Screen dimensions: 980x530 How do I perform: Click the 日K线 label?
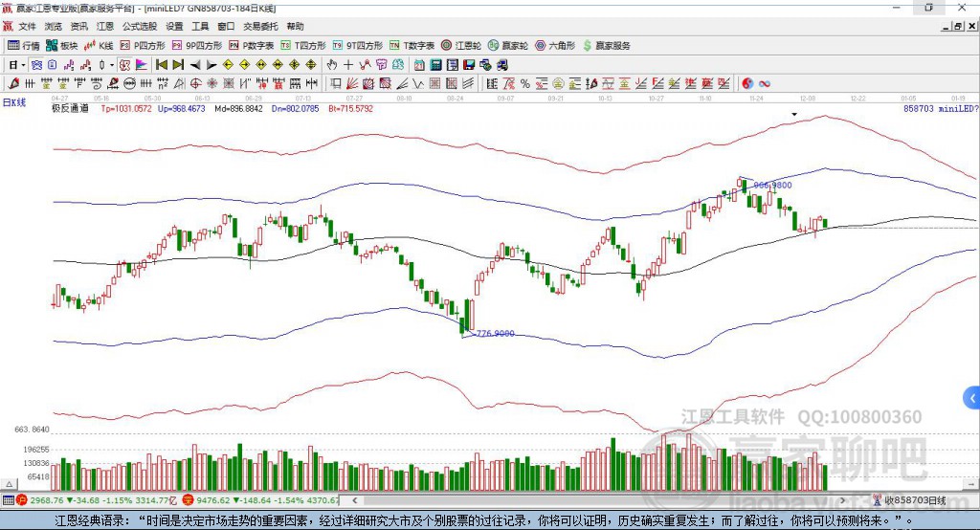click(14, 102)
